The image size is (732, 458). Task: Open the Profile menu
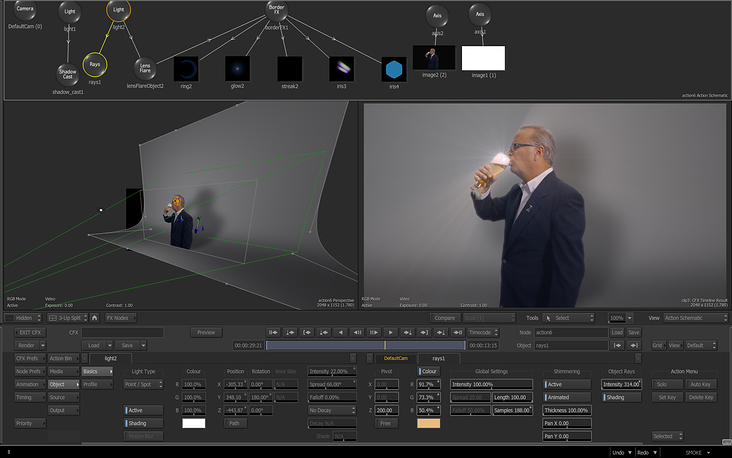click(97, 385)
